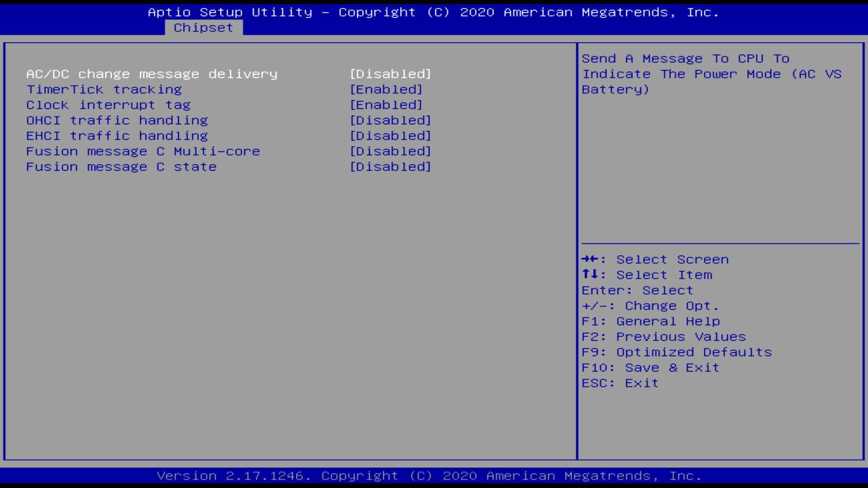Press F1 for General Help
The width and height of the screenshot is (868, 488).
[651, 321]
